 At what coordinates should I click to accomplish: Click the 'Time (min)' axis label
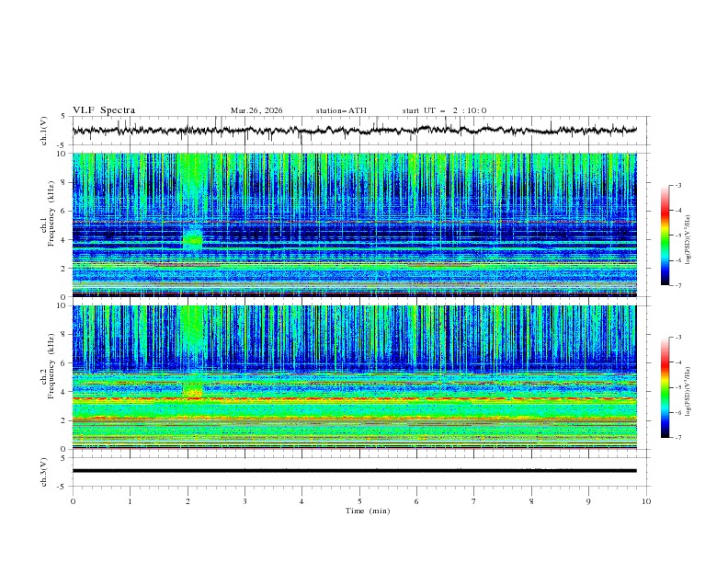(368, 511)
